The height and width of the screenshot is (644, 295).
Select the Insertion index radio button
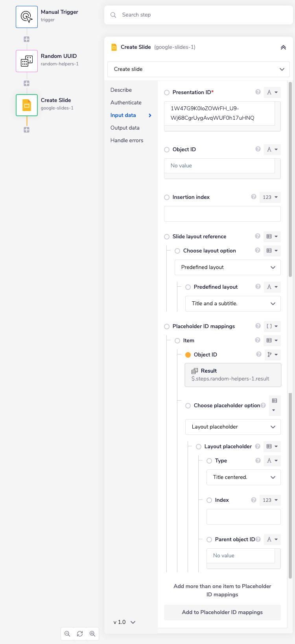[x=167, y=197]
